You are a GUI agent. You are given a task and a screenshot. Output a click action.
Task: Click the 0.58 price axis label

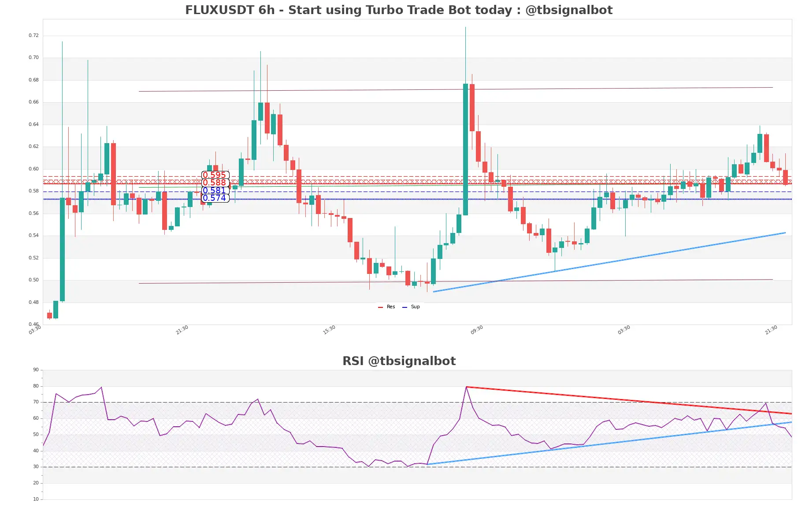click(33, 191)
